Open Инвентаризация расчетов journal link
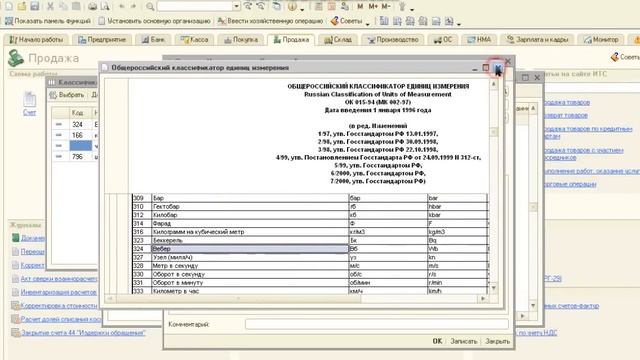The height and width of the screenshot is (360, 640). click(58, 292)
